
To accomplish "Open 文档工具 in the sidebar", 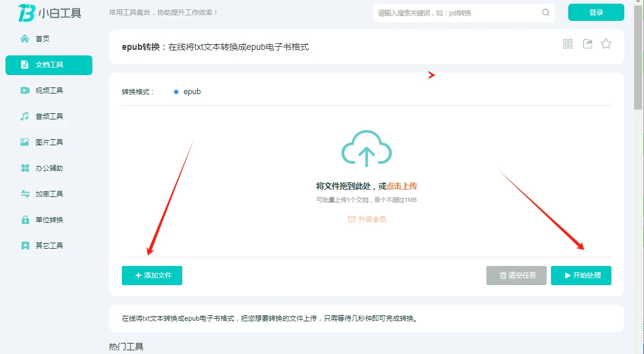I will click(49, 65).
